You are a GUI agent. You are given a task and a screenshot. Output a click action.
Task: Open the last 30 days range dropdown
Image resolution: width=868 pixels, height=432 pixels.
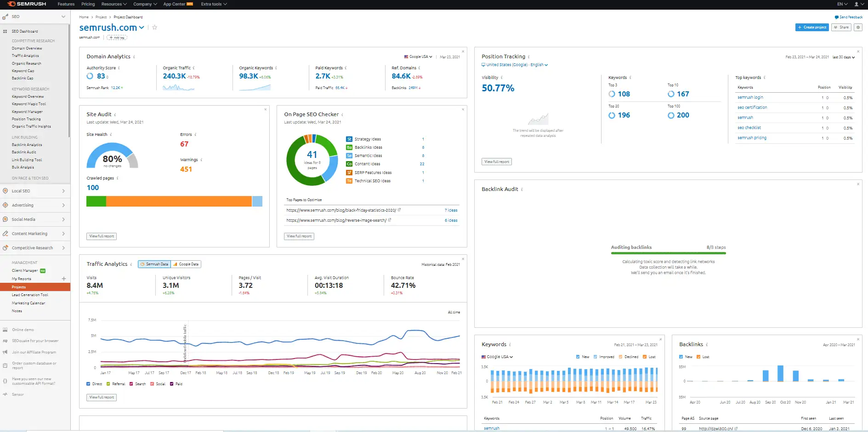coord(844,57)
